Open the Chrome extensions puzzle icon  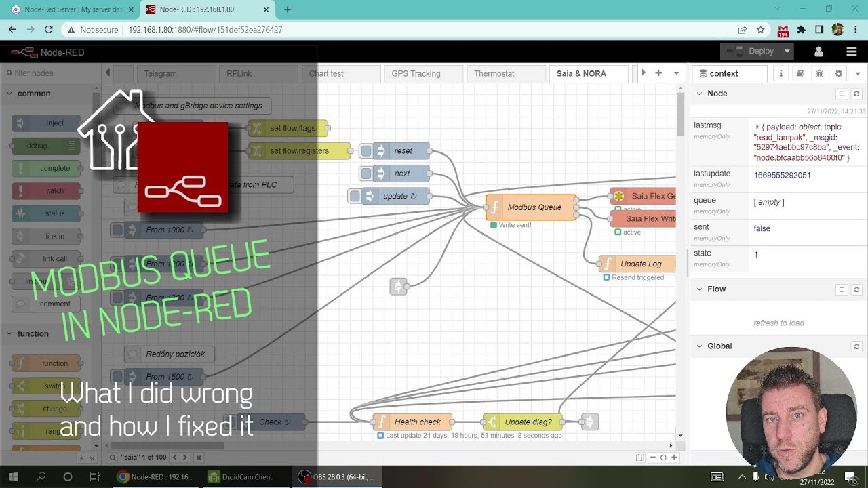coord(802,30)
